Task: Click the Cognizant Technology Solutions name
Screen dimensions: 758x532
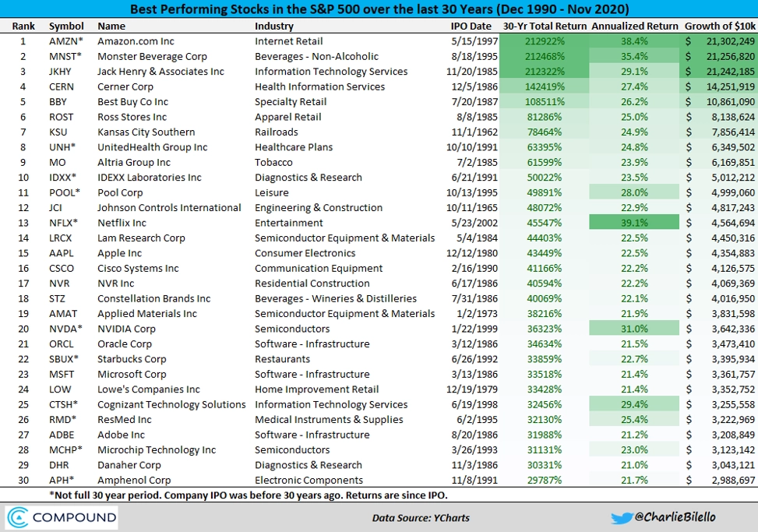Action: click(171, 404)
